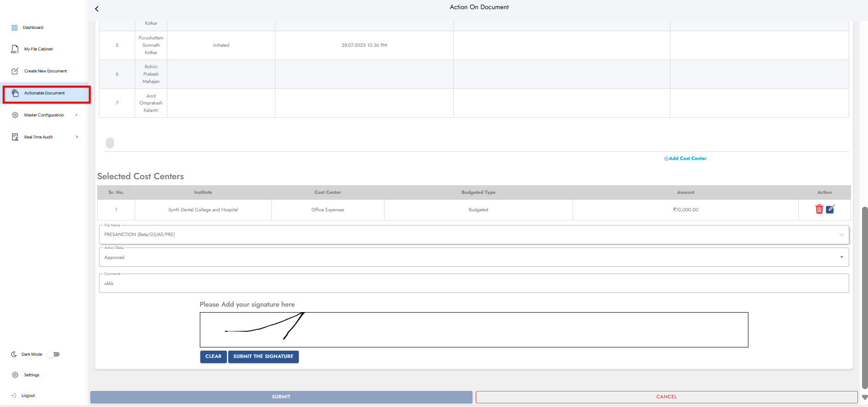Image resolution: width=868 pixels, height=407 pixels.
Task: Click the Create New Document icon
Action: (15, 71)
